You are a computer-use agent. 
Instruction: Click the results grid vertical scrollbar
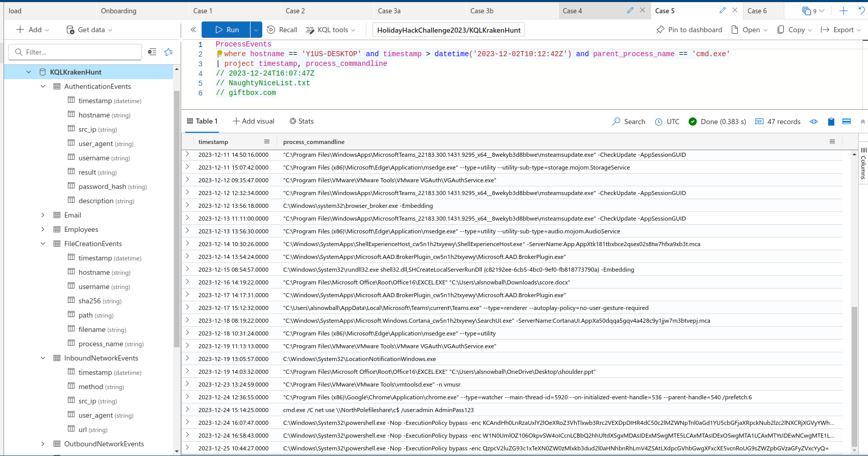pos(855,377)
